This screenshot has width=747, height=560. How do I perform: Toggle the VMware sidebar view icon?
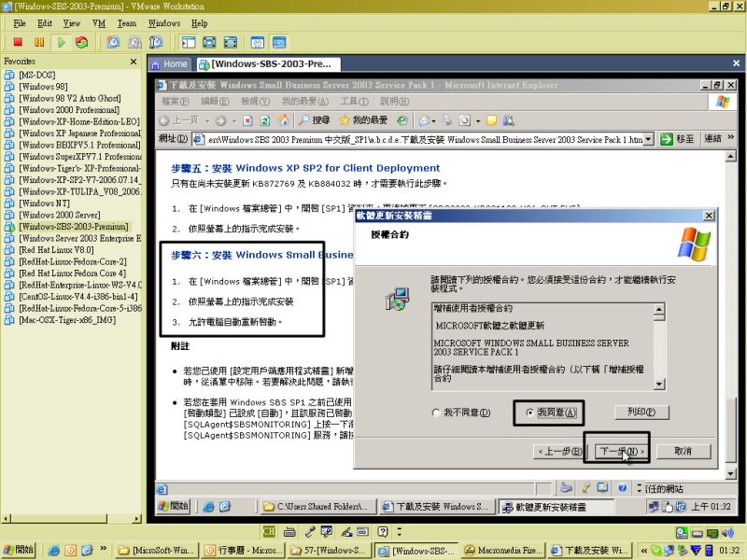point(189,42)
